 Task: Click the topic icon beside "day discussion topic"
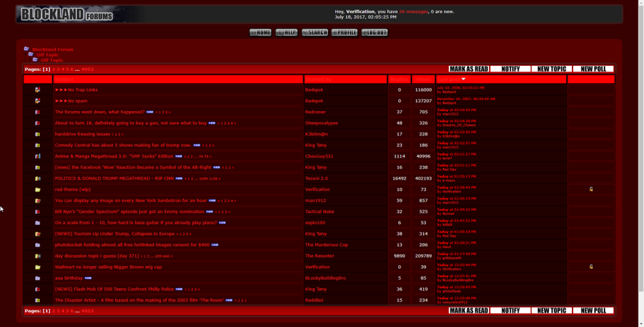point(37,256)
